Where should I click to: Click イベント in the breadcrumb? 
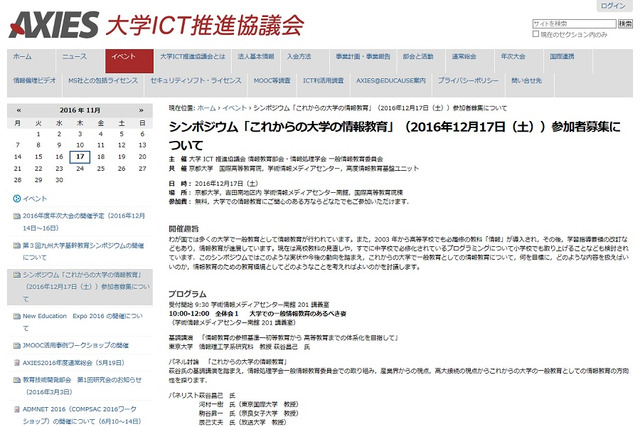coord(235,108)
